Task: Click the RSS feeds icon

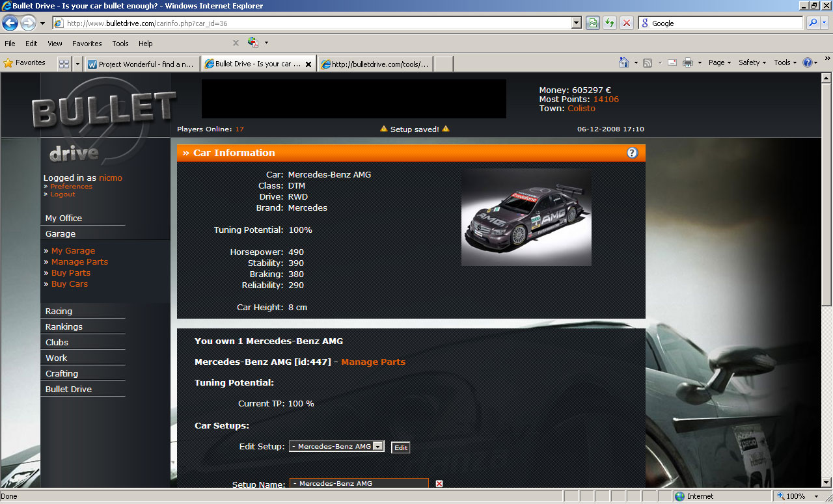Action: coord(648,62)
